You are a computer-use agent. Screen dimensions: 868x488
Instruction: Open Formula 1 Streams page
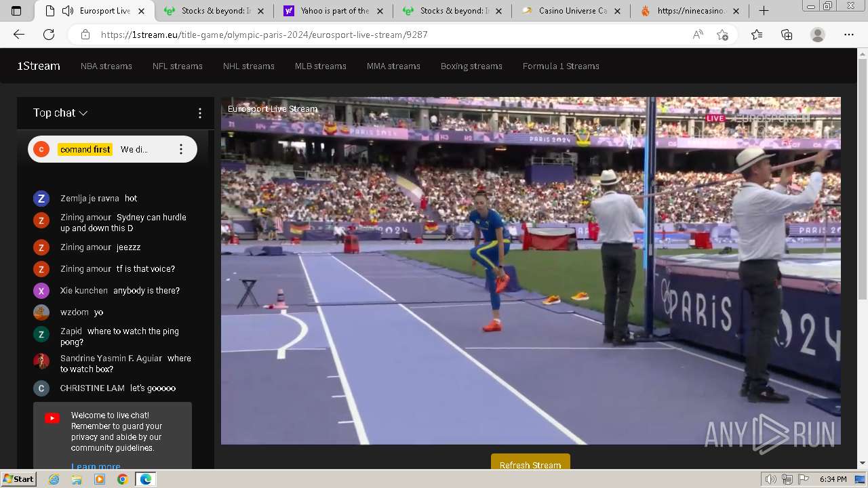561,66
